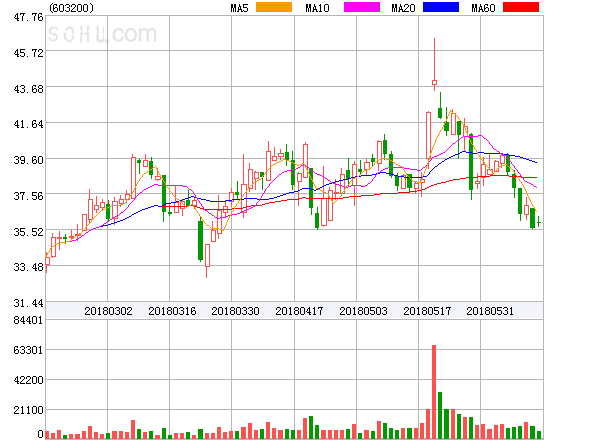This screenshot has height=440, width=600.
Task: Select the 20180330 date marker
Action: (x=235, y=311)
